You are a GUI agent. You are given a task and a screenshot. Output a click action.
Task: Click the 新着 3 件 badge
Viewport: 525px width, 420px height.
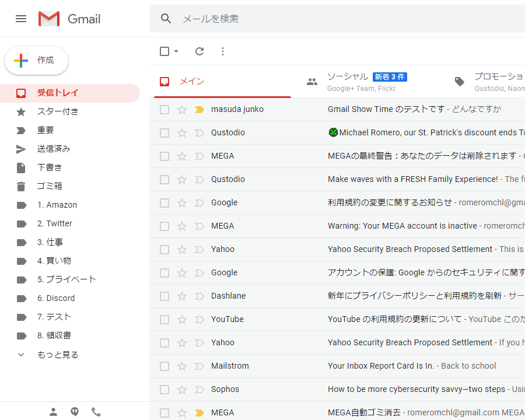(390, 77)
